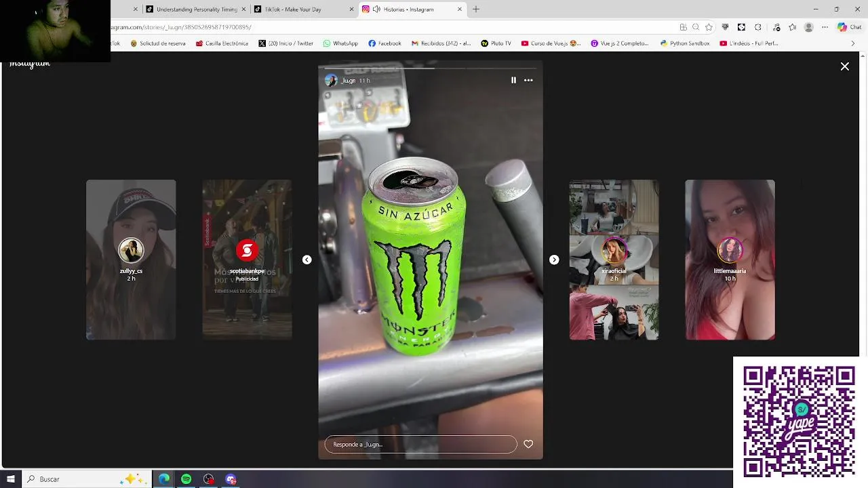Viewport: 868px width, 488px height.
Task: Open the scotiabankpe sponsored story preview
Action: click(247, 260)
